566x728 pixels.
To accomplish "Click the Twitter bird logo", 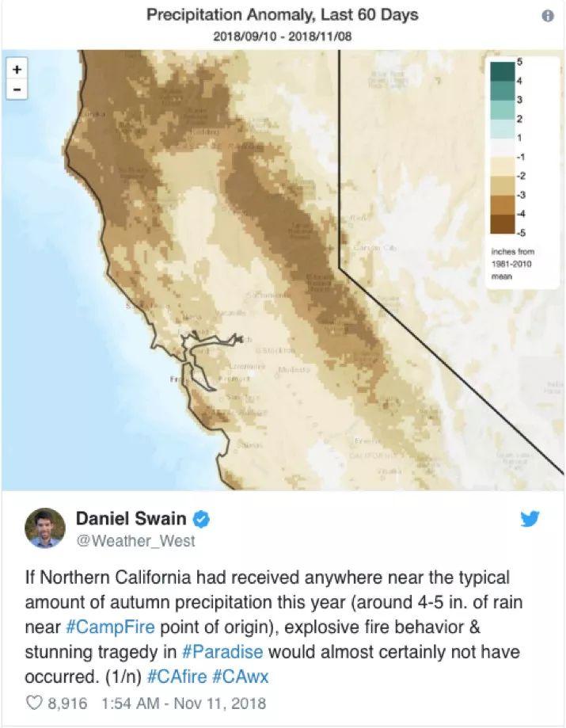I will tap(530, 519).
